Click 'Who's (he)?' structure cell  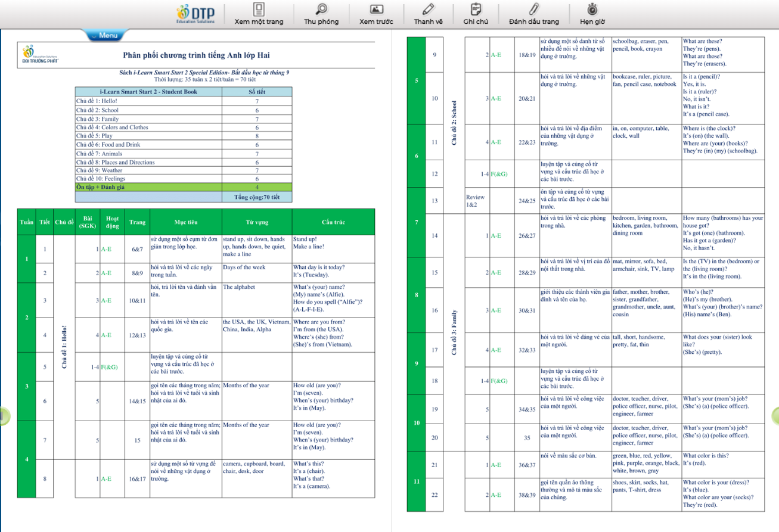(x=723, y=310)
